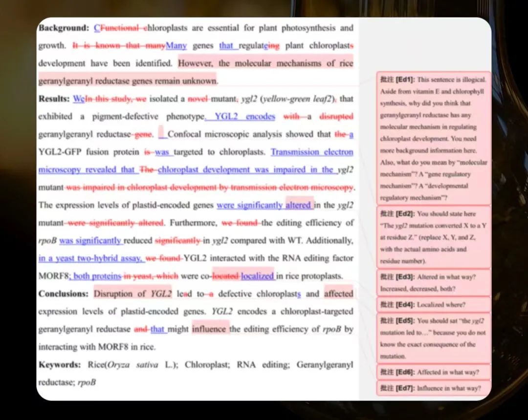Viewport: 528px width, 420px height.
Task: Click the 'Conclusions:' heading
Action: click(63, 294)
